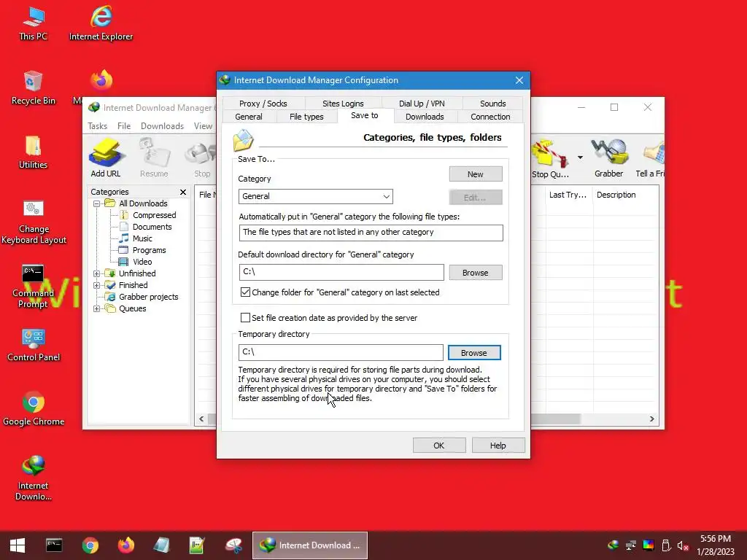Image resolution: width=747 pixels, height=560 pixels.
Task: Switch to the General tab
Action: (x=249, y=117)
